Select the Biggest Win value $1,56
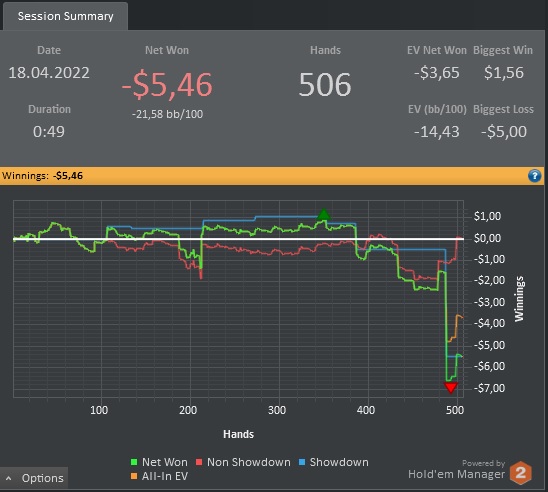The image size is (548, 492). coord(504,73)
